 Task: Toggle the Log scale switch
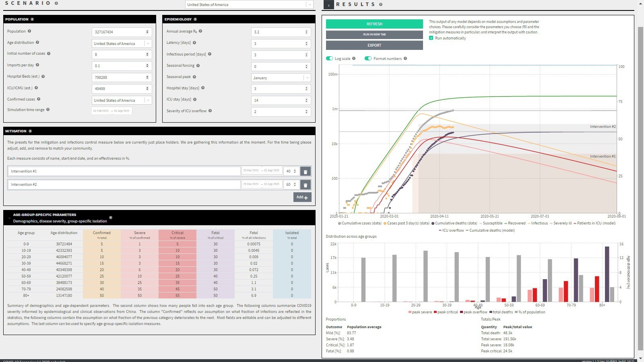click(x=330, y=58)
